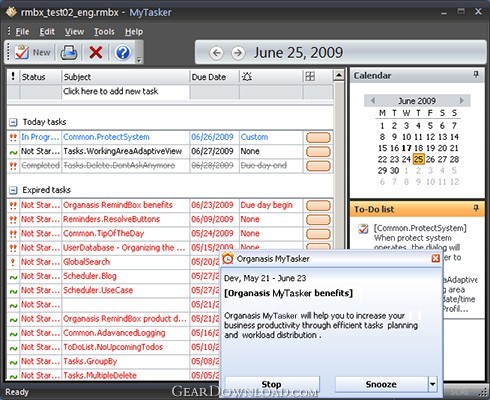Image resolution: width=490 pixels, height=400 pixels.
Task: Select the completed Tasks.Delete.DontAskAnymore task
Action: click(x=119, y=165)
